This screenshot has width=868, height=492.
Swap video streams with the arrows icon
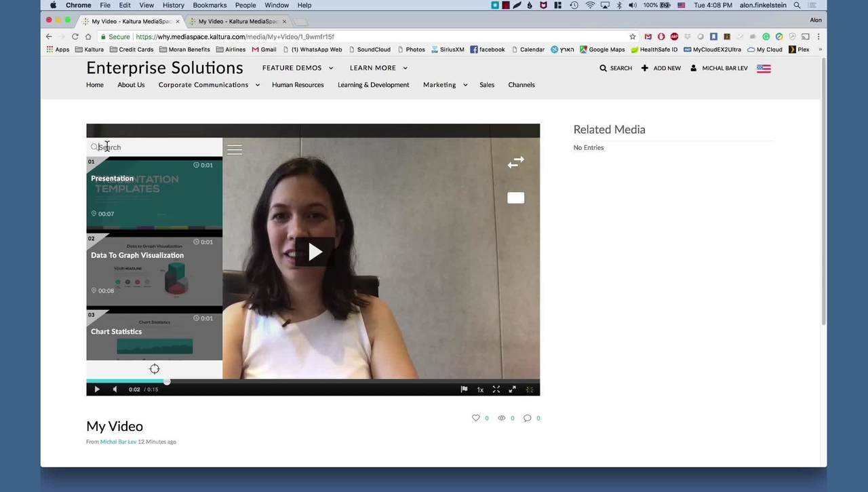click(515, 162)
